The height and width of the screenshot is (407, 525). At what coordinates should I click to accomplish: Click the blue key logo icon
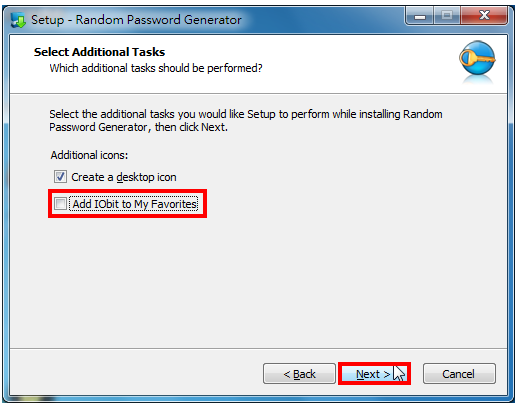click(x=477, y=59)
